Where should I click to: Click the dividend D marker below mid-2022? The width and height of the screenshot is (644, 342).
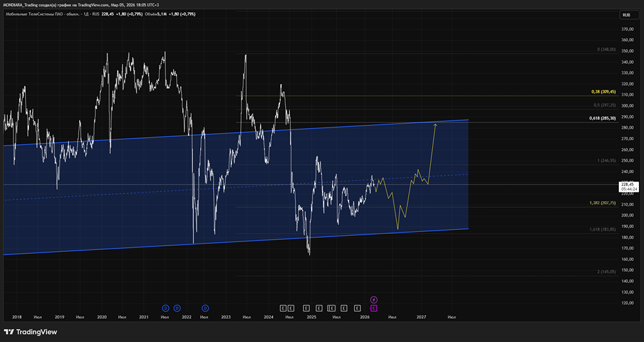206,308
